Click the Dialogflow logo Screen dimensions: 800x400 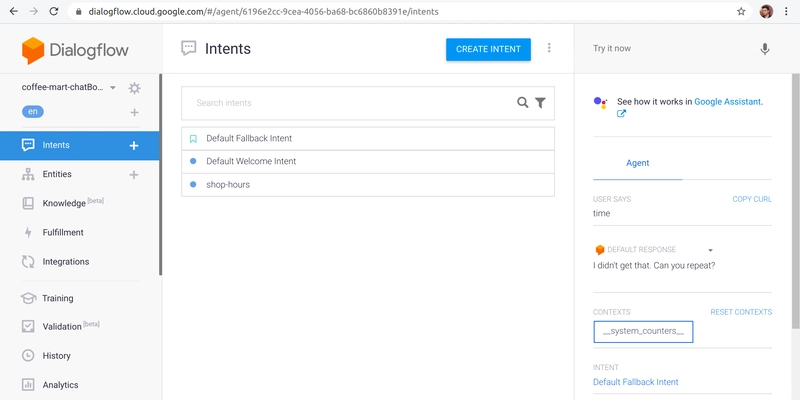click(75, 51)
